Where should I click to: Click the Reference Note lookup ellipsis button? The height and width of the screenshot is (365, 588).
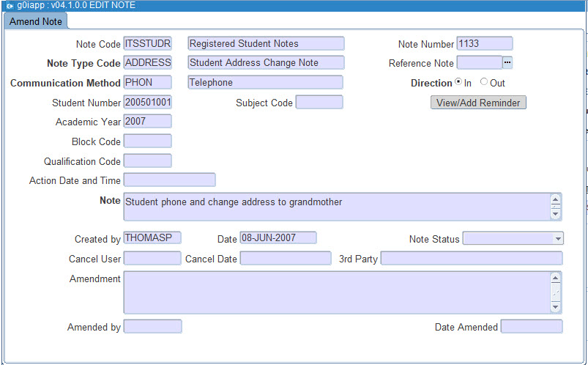point(507,63)
